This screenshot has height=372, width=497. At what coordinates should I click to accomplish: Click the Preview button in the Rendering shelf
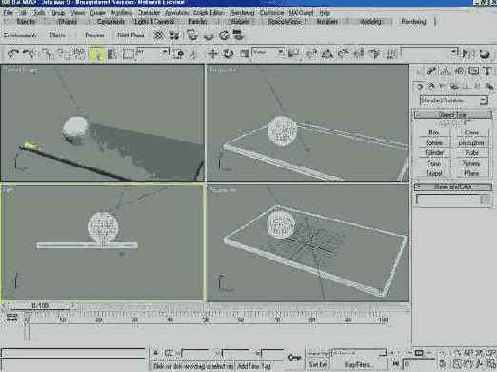point(95,35)
